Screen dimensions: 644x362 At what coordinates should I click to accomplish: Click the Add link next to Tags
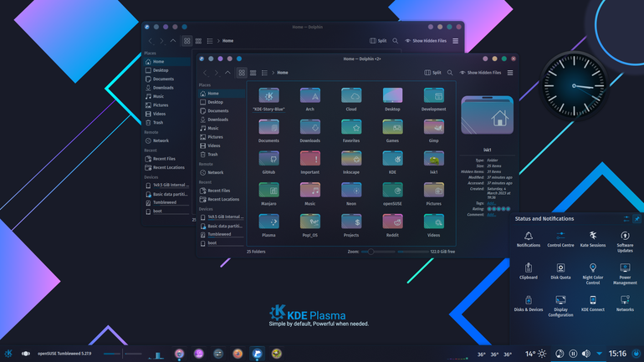point(491,203)
